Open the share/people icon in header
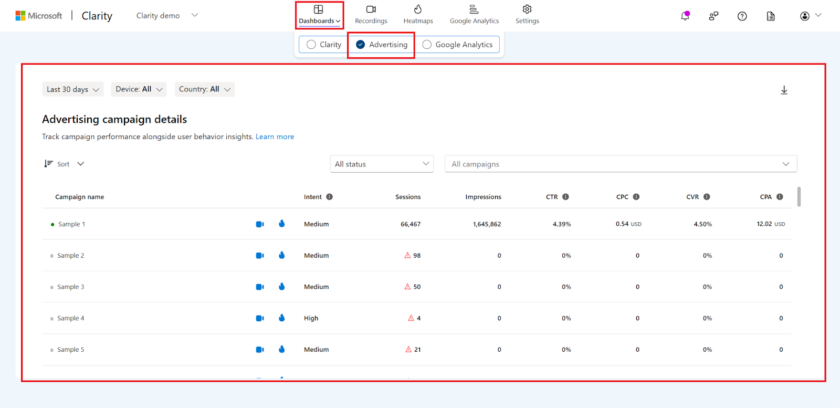Viewport: 840px width, 408px height. pyautogui.click(x=713, y=16)
